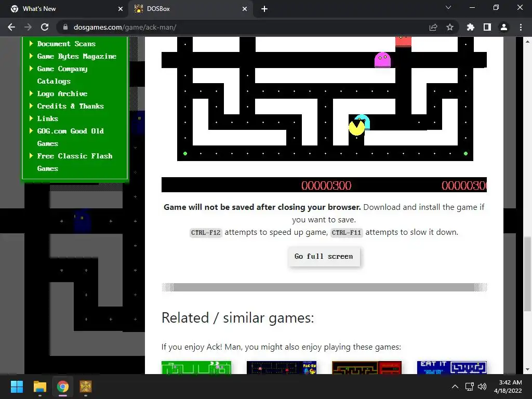Open Credits & Thanks link

(70, 106)
